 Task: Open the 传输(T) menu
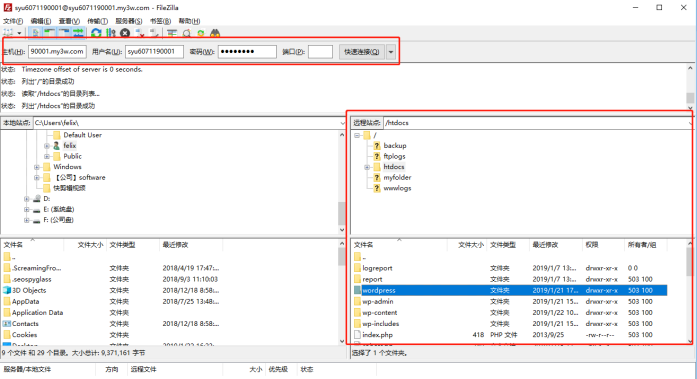tap(97, 21)
